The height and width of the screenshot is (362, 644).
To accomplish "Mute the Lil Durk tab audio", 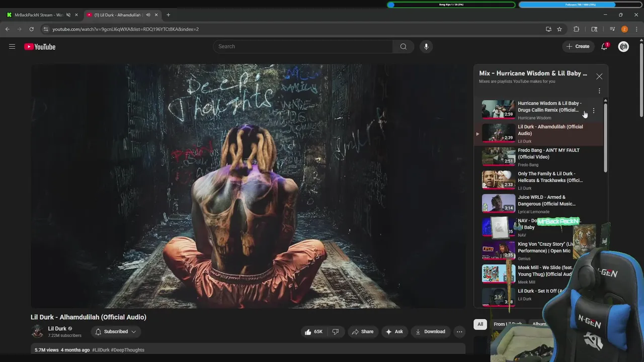I will [148, 15].
